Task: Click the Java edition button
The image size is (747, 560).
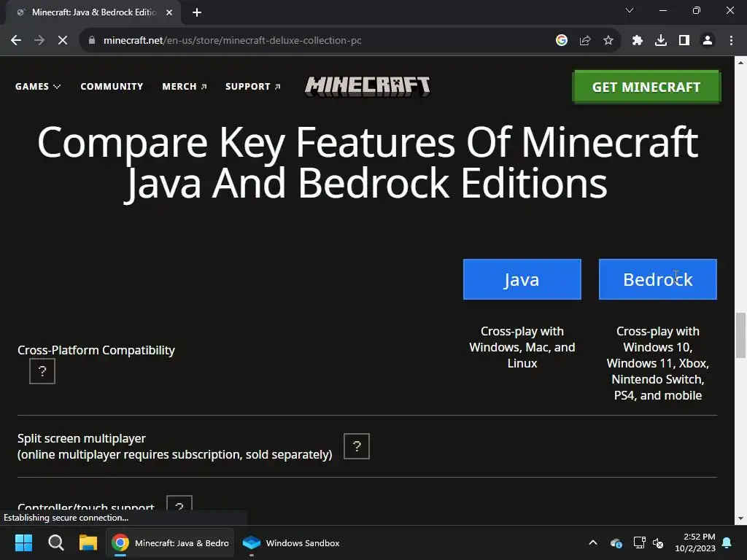Action: [x=522, y=279]
